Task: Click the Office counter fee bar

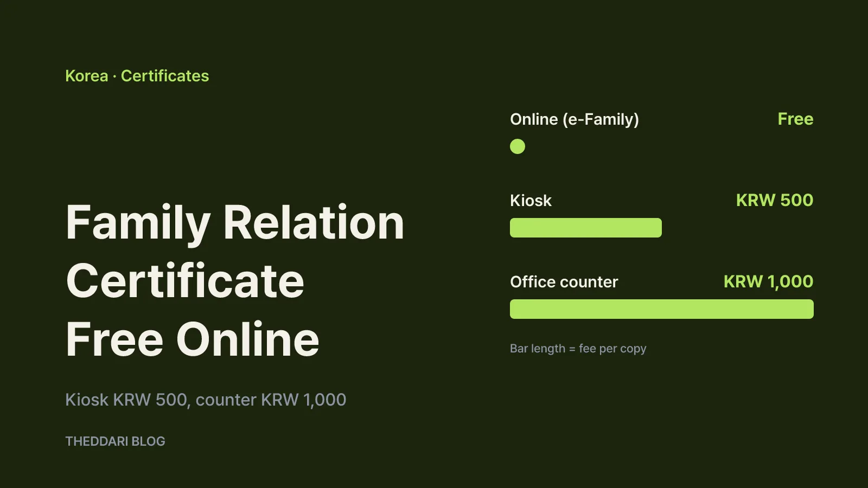Action: (662, 309)
